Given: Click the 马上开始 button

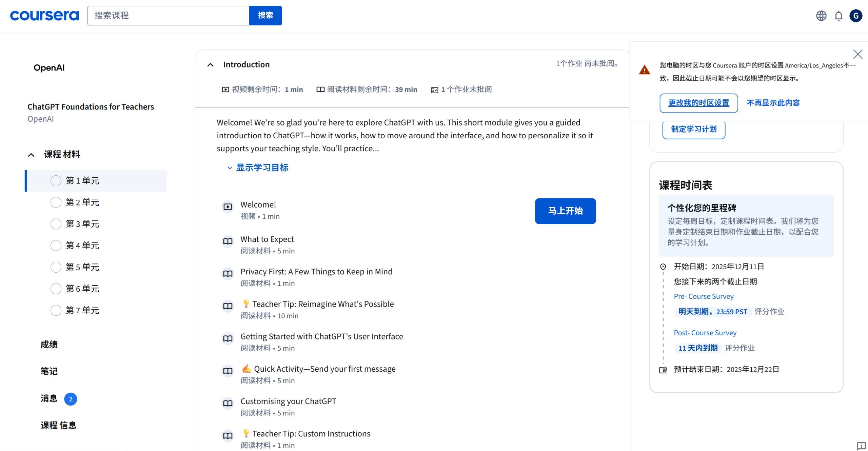Looking at the screenshot, I should [565, 211].
